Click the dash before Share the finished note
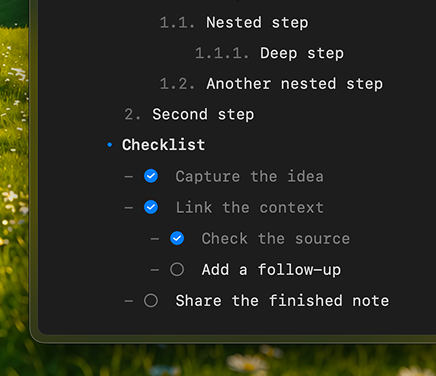436x376 pixels. 129,301
